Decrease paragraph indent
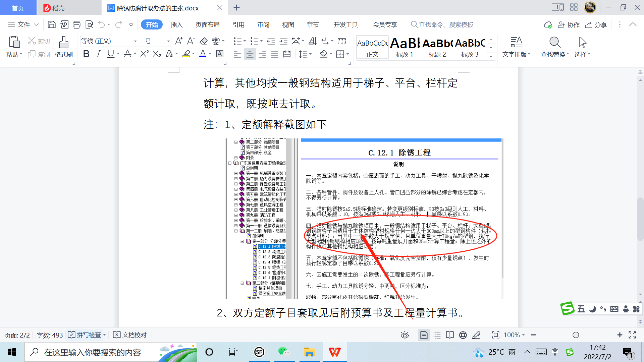This screenshot has width=644, height=362. [271, 41]
